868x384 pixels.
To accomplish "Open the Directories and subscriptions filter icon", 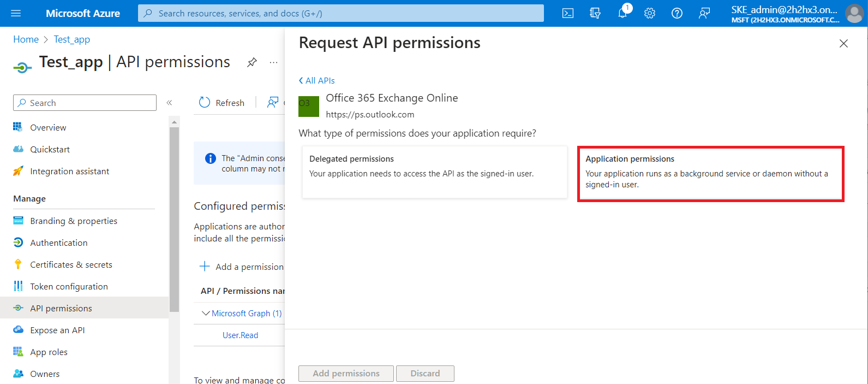I will tap(595, 13).
